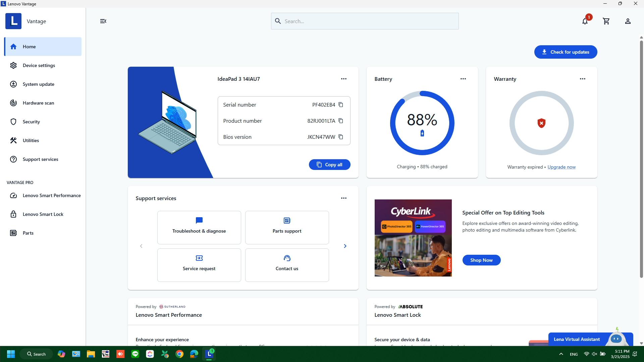Click the warranty expired shield icon

(x=541, y=123)
